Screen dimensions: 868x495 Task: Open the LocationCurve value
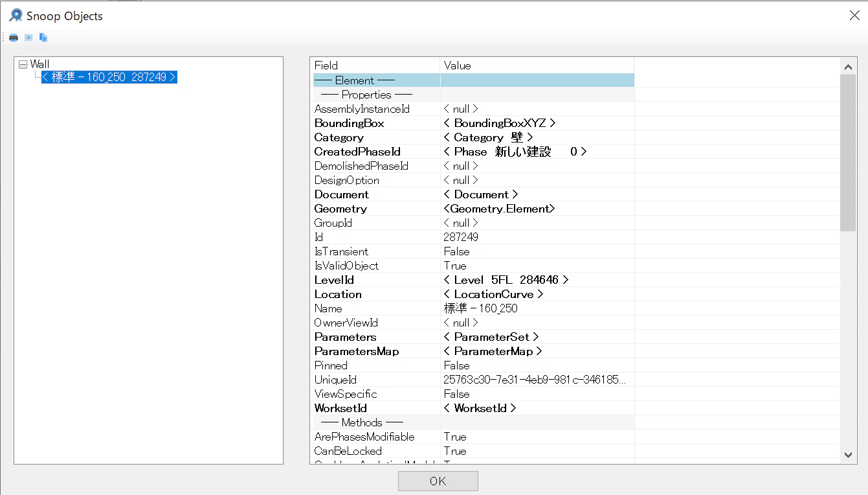[x=493, y=294]
